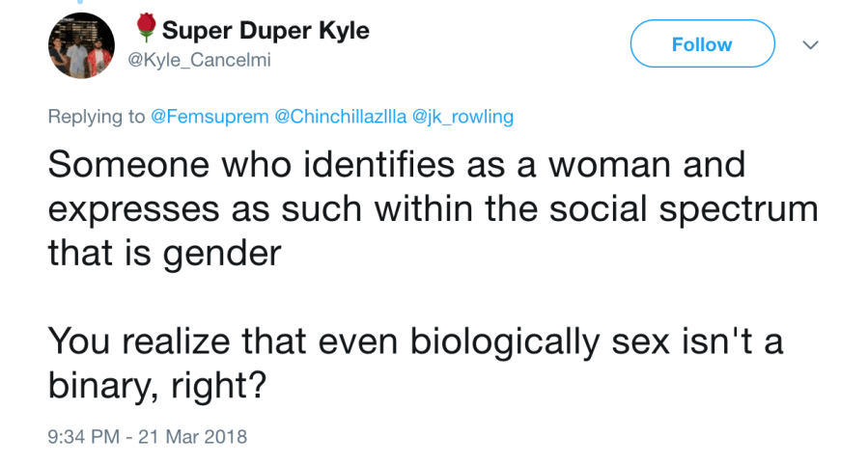The width and height of the screenshot is (868, 464).
Task: Click the 21 Mar 2018 date
Action: coord(195,436)
